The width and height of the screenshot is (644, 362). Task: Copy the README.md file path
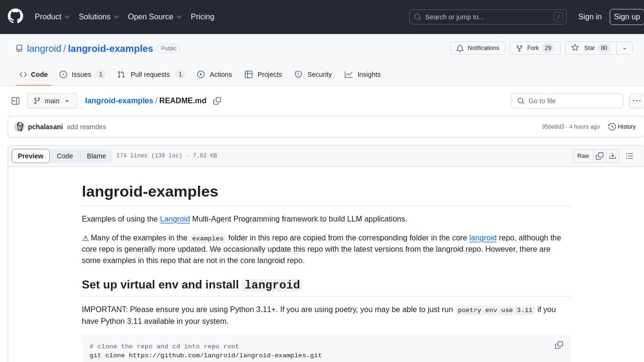point(217,101)
